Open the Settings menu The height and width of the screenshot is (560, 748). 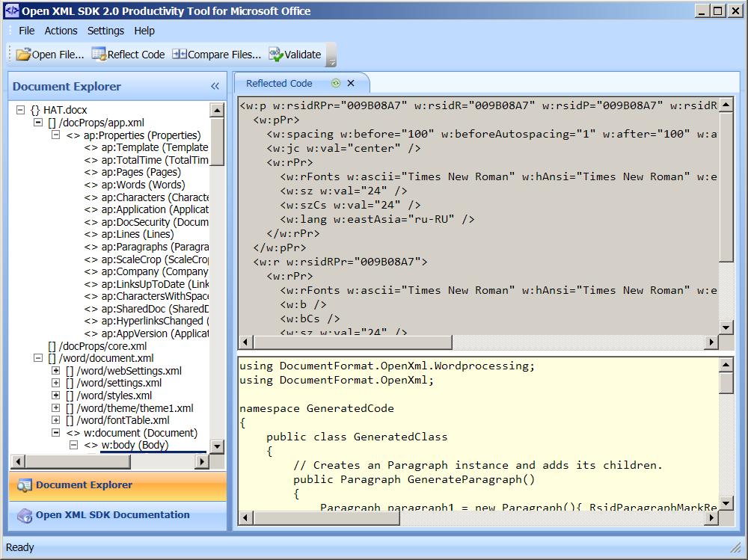[105, 31]
